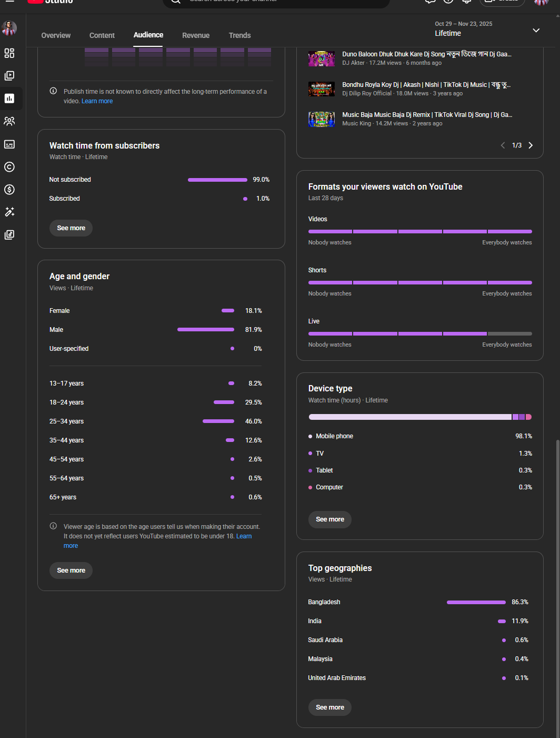This screenshot has width=560, height=738.
Task: Click the Analytics bar chart sidebar icon
Action: [x=9, y=99]
